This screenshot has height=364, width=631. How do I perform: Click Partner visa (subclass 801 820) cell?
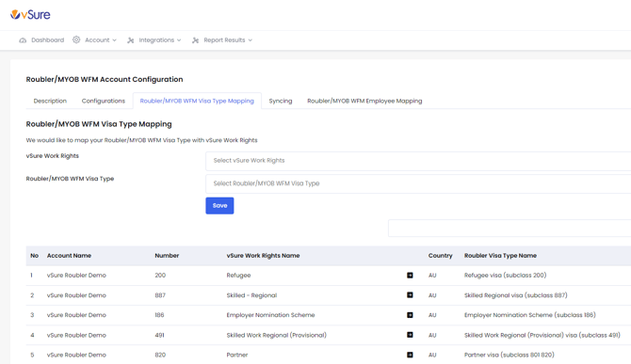click(x=510, y=355)
